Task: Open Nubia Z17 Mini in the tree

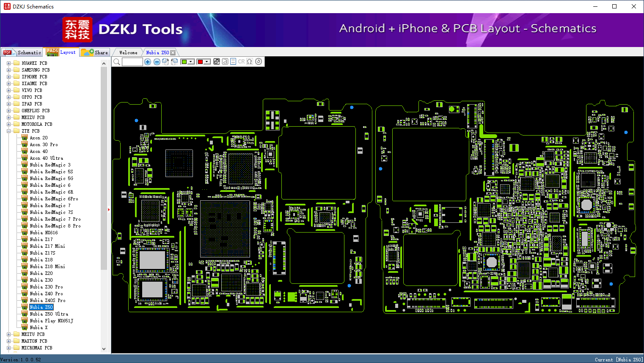Action: tap(47, 246)
